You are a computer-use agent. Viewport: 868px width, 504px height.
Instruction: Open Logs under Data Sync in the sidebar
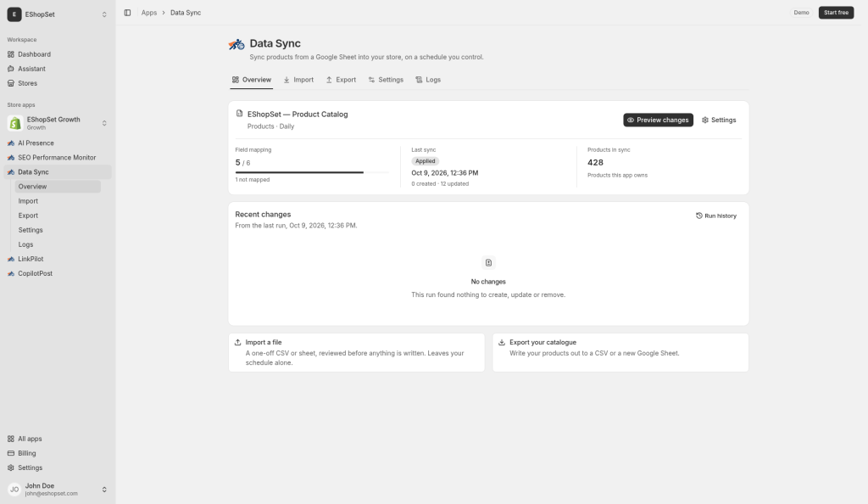click(58, 244)
